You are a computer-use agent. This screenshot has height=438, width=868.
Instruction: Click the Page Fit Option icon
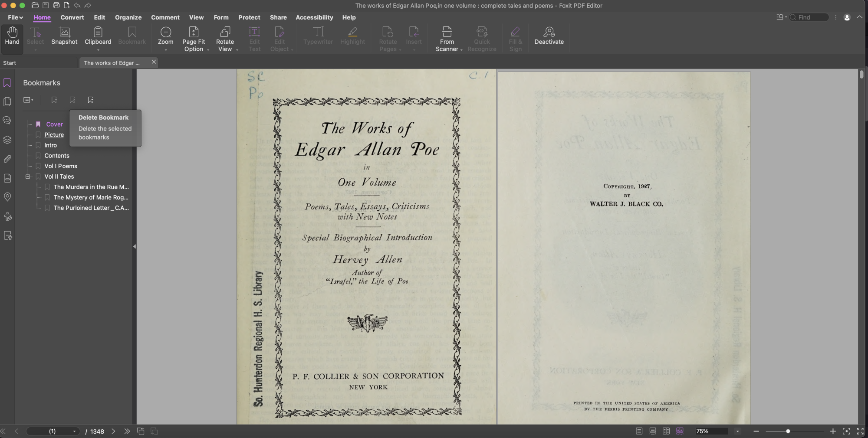194,32
